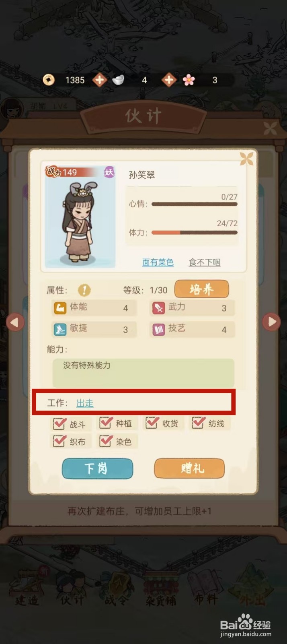
Task: Toggle the 种植 planting checkbox
Action: 106,422
